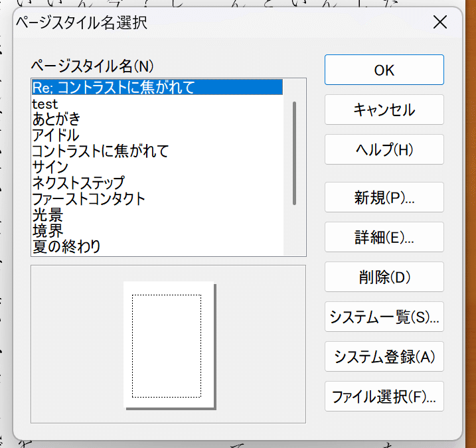The image size is (476, 448).
Task: Select 'Re; コントラストに焦がれて' in the name field
Action: point(157,87)
